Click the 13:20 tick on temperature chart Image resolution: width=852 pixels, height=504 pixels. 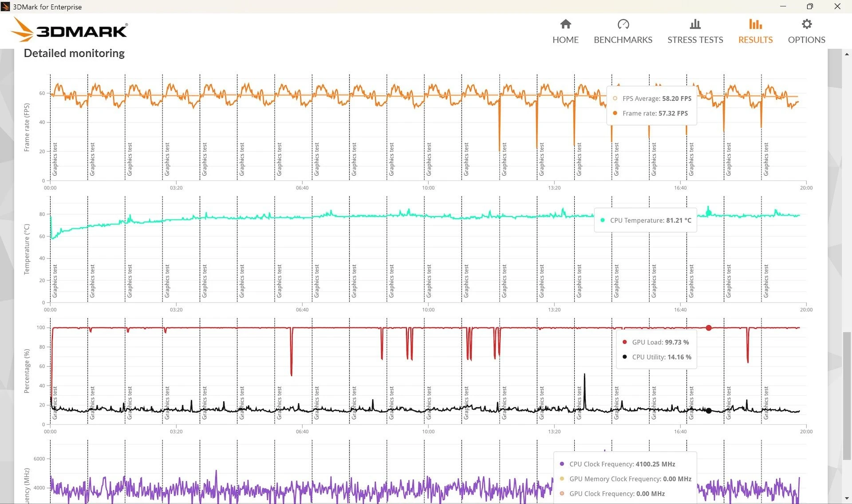tap(554, 310)
